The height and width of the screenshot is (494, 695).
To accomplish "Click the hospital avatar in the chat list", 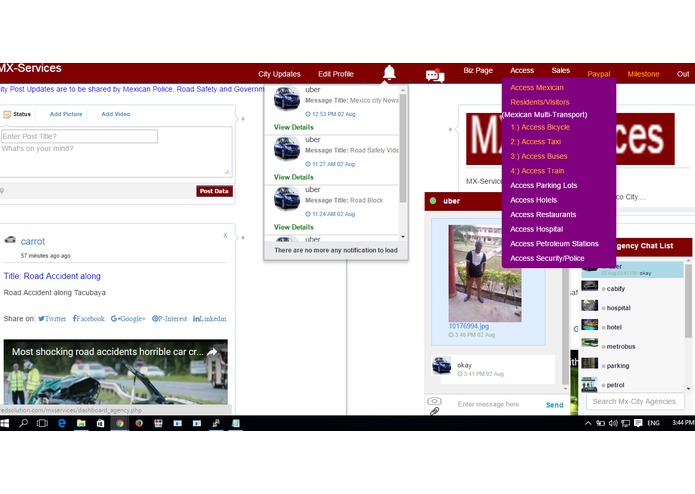I will pos(590,306).
